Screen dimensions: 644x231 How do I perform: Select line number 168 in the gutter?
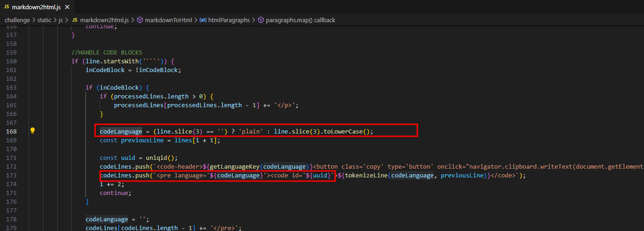(x=11, y=131)
